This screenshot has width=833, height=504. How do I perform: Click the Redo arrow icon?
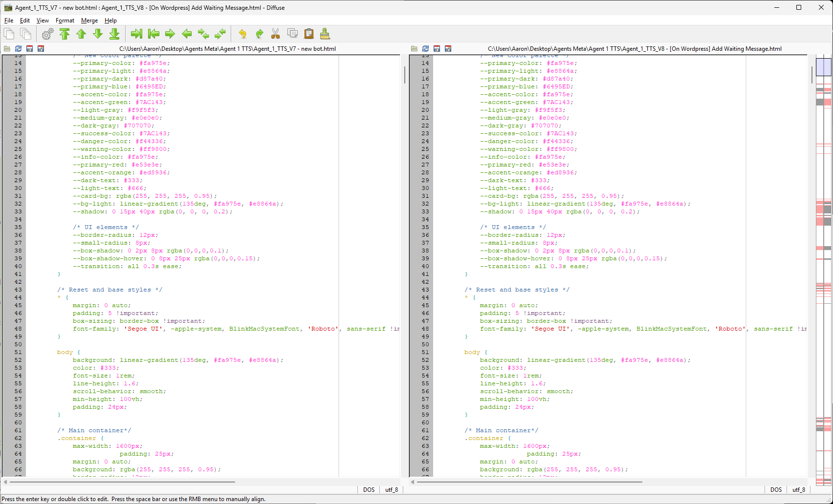pyautogui.click(x=259, y=34)
